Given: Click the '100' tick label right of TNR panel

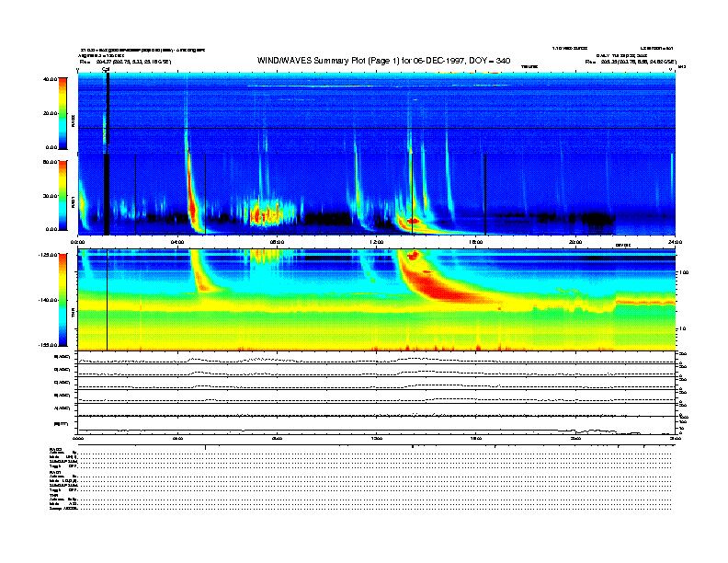Looking at the screenshot, I should [x=684, y=272].
